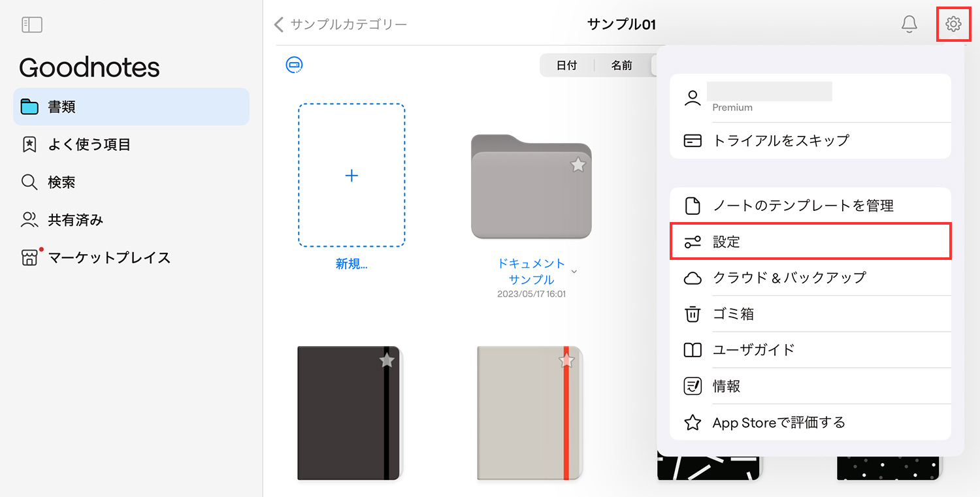Click the template page icon
The image size is (980, 497).
pos(693,206)
